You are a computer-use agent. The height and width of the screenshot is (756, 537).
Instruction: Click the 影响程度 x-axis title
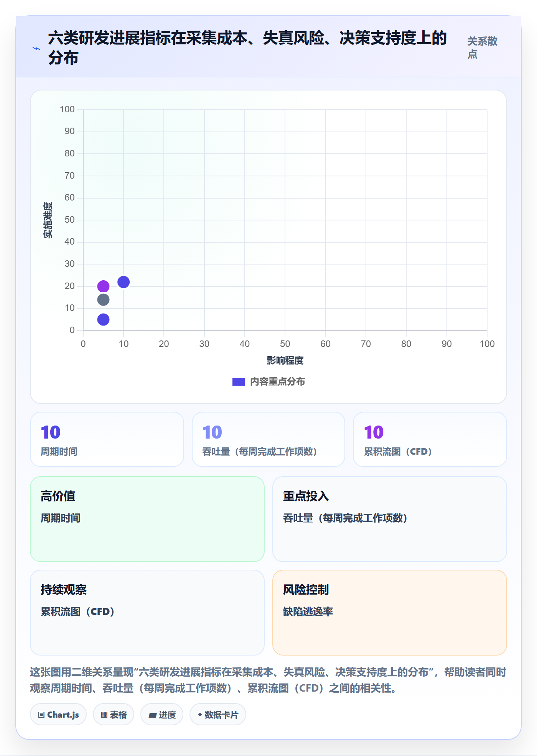285,360
